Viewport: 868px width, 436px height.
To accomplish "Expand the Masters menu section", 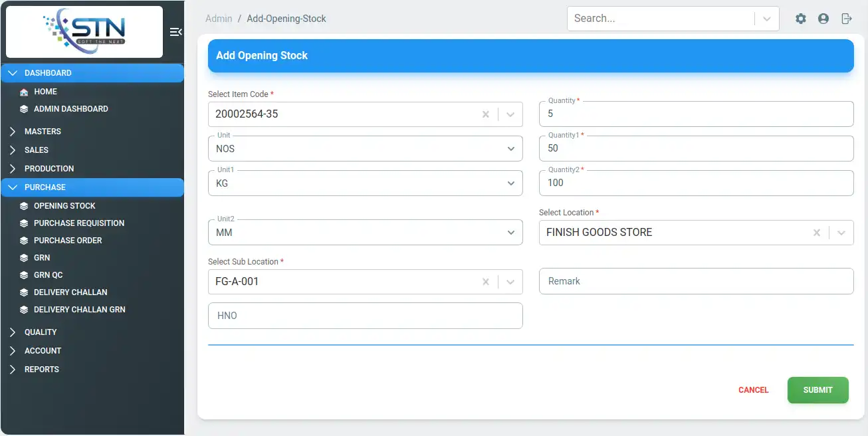I will [43, 132].
